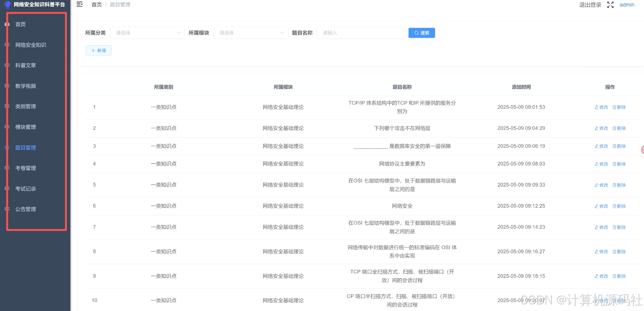Screen dimensions: 644x311
Task: Switch to 公告管理 in the sidebar
Action: click(x=26, y=209)
